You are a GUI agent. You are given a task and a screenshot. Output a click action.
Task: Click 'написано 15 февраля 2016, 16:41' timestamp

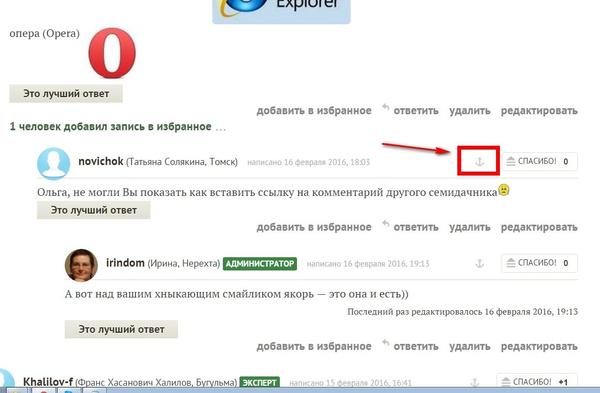click(x=350, y=383)
